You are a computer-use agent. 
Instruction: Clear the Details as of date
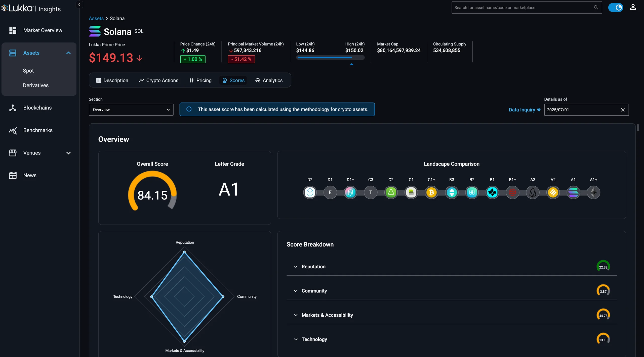point(623,110)
